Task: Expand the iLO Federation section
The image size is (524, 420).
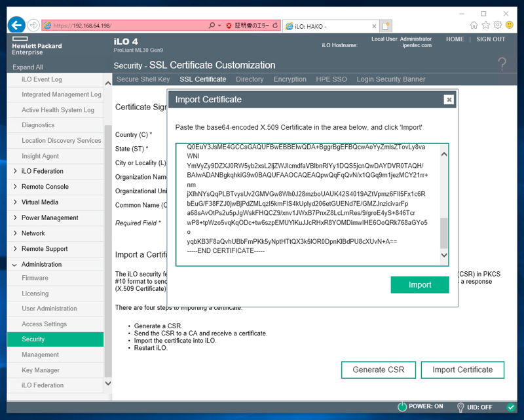Action: pyautogui.click(x=15, y=171)
